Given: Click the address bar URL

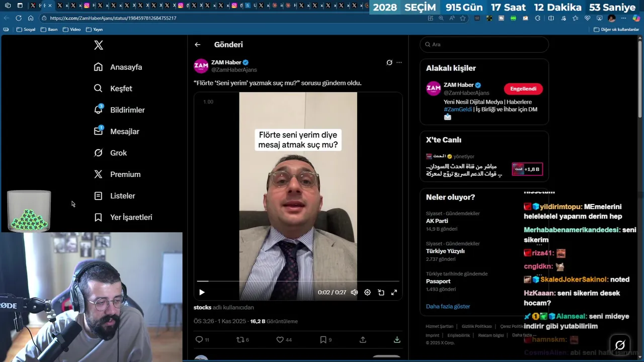Looking at the screenshot, I should coord(113,18).
